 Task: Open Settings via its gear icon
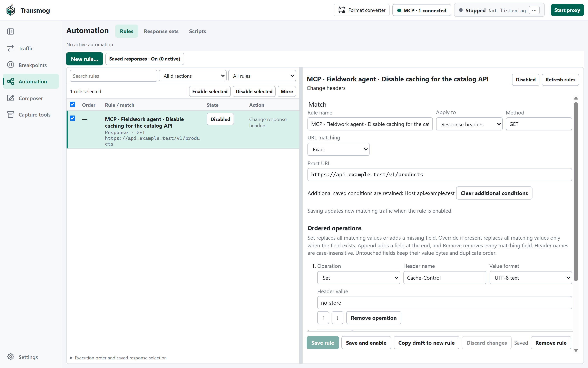tap(10, 357)
